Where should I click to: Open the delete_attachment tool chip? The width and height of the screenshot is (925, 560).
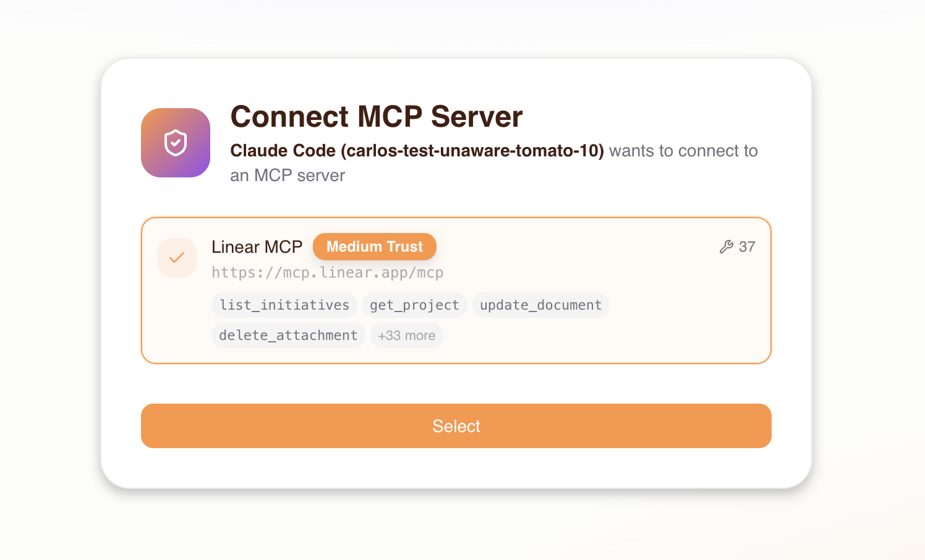coord(288,335)
